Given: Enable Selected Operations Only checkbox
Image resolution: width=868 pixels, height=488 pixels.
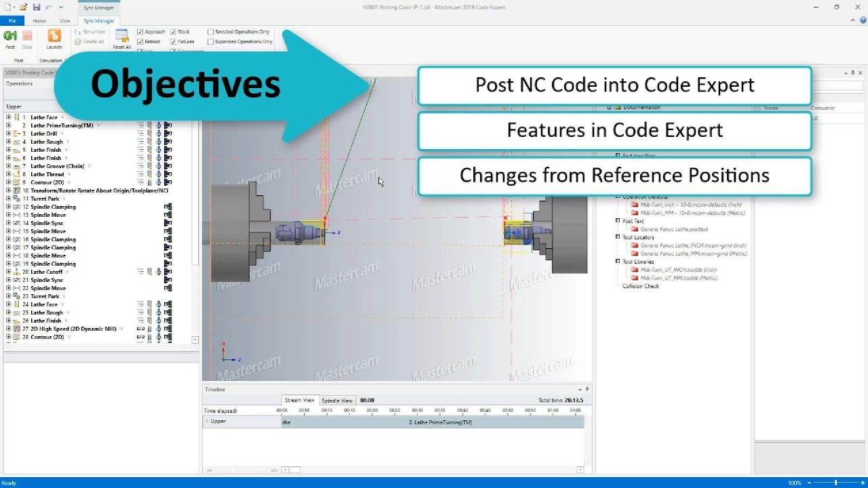Looking at the screenshot, I should click(x=210, y=32).
